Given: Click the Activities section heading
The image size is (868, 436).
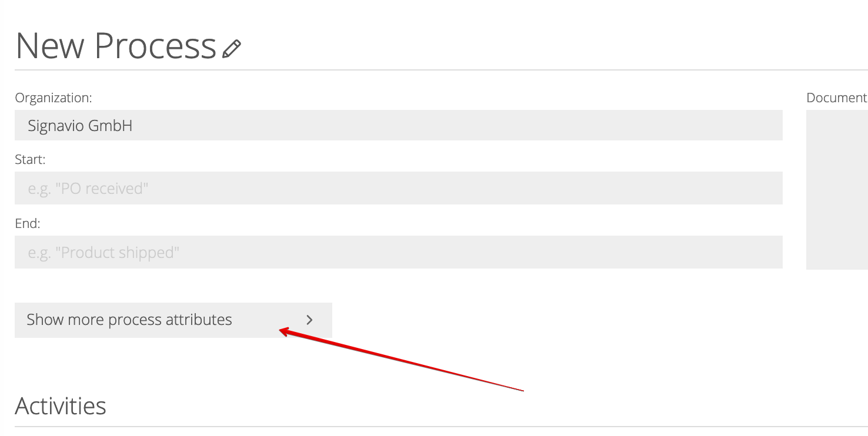Looking at the screenshot, I should tap(61, 406).
